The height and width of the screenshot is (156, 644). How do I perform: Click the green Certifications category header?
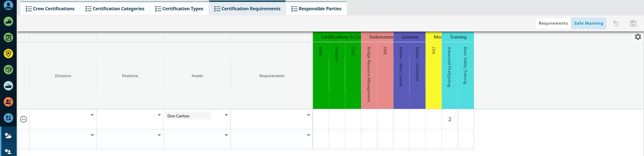pos(337,37)
